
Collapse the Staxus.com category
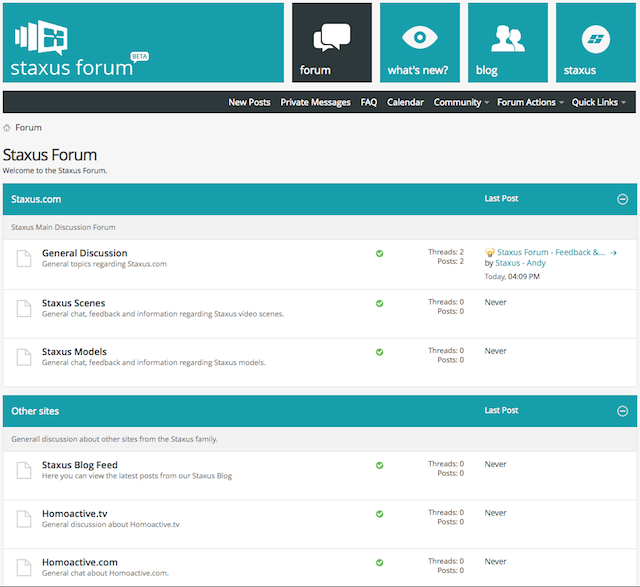[622, 199]
